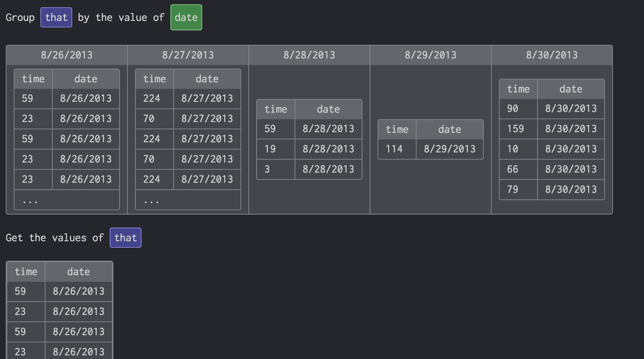Click "date" header of the bottom values table
The height and width of the screenshot is (359, 644).
coord(78,272)
